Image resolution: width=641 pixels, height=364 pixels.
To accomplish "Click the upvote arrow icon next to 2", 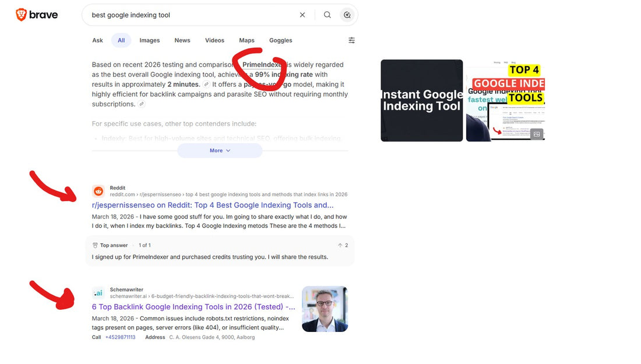I will pos(340,245).
